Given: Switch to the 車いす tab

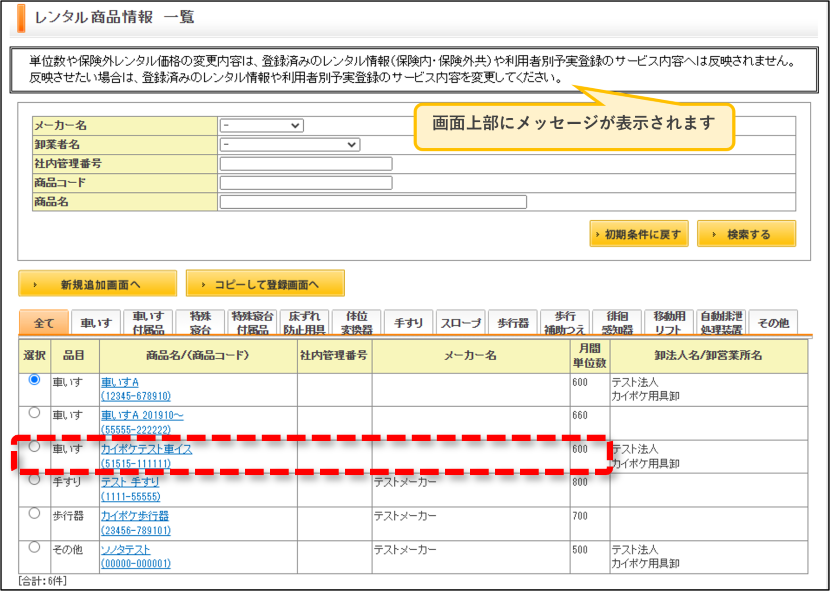Looking at the screenshot, I should tap(96, 323).
